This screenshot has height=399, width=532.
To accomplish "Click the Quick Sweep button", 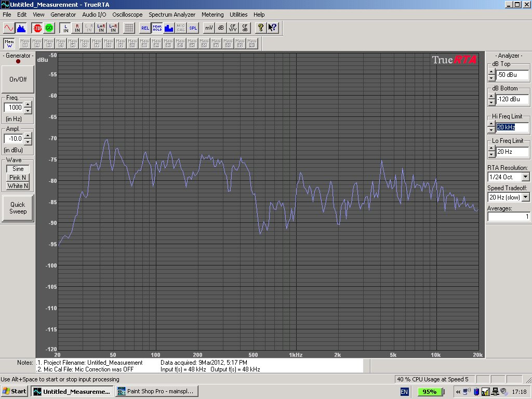I will [18, 208].
